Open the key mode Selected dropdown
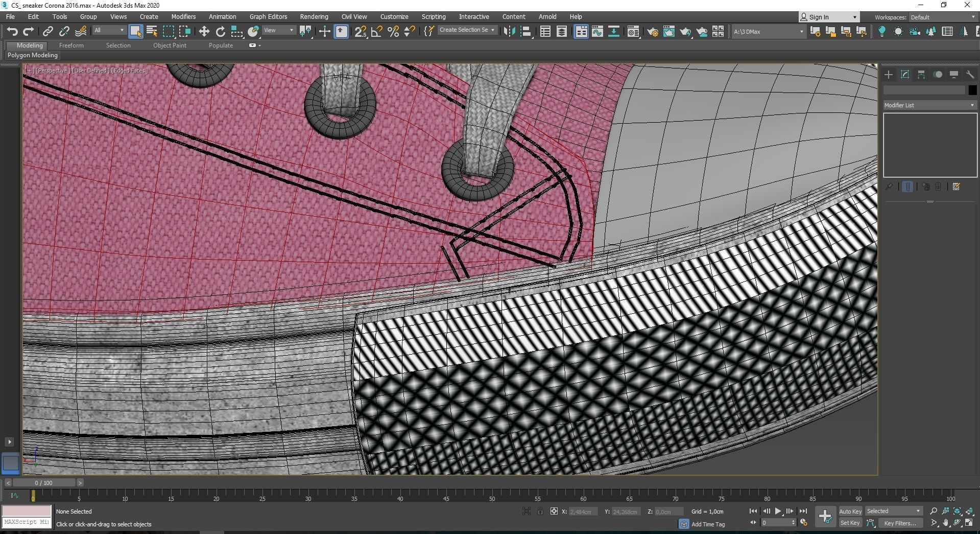The height and width of the screenshot is (534, 980). (x=893, y=511)
